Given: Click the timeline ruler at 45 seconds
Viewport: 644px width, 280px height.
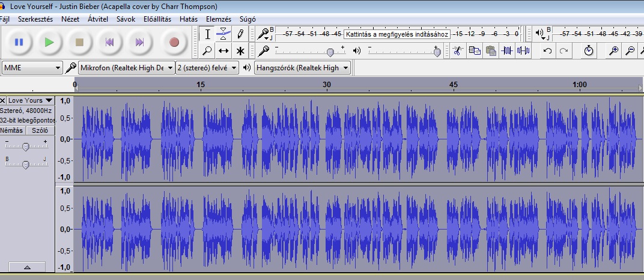Looking at the screenshot, I should (453, 85).
